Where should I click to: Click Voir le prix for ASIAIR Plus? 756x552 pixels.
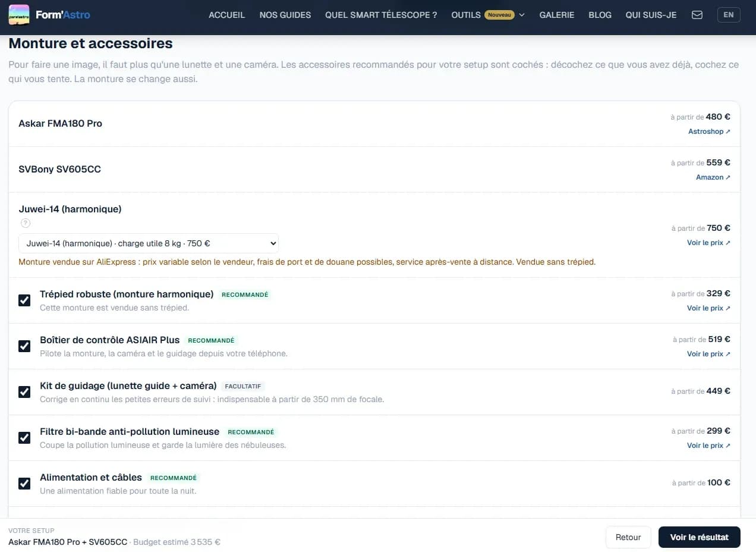tap(708, 354)
